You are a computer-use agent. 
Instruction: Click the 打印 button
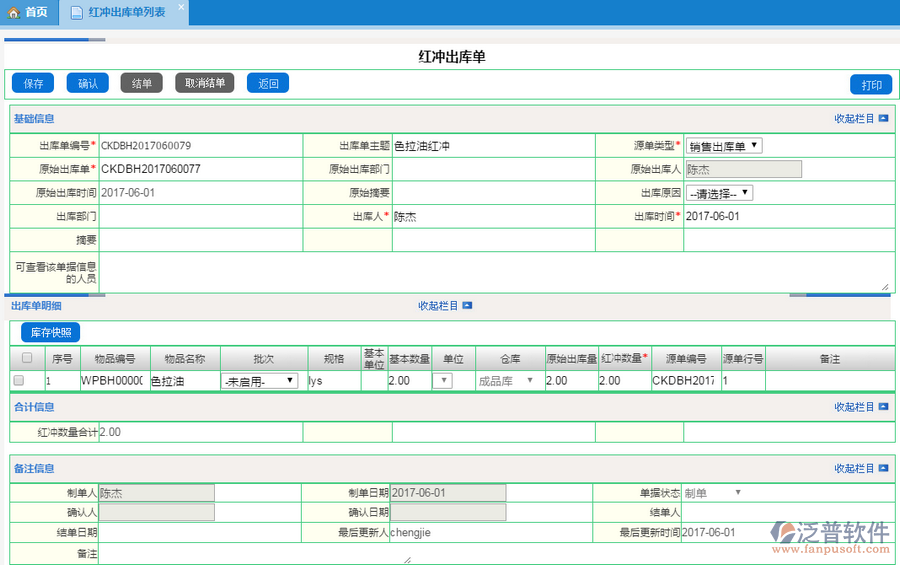[x=870, y=84]
